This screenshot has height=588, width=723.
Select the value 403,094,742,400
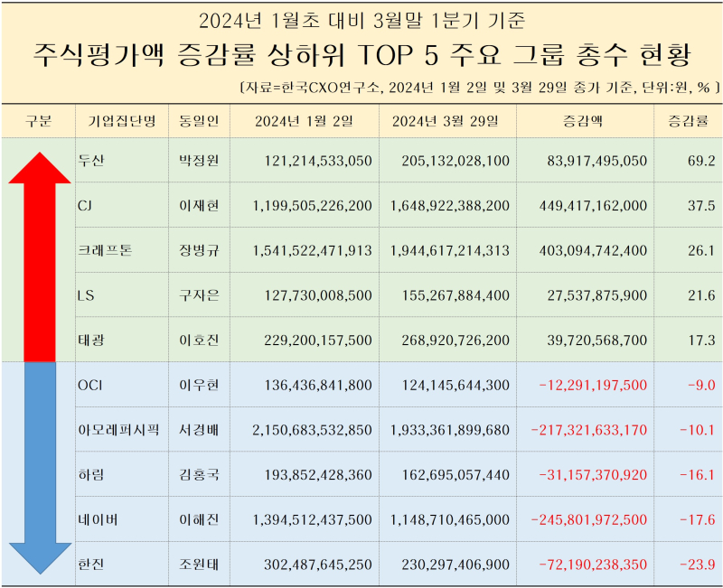tap(593, 251)
